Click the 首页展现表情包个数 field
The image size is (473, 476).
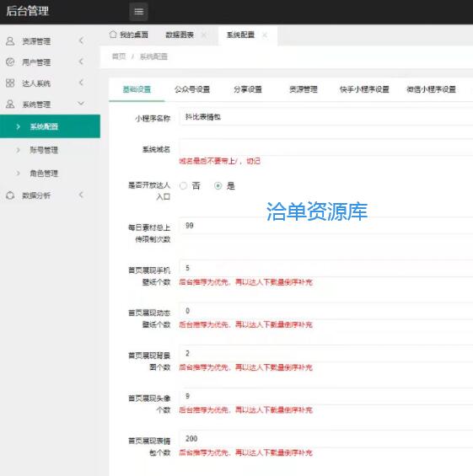[326, 439]
